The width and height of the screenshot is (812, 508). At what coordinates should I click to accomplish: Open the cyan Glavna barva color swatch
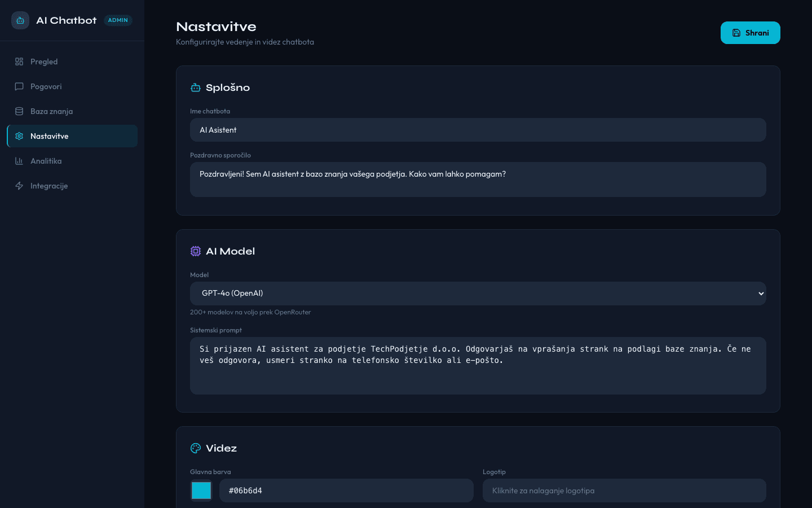(201, 491)
